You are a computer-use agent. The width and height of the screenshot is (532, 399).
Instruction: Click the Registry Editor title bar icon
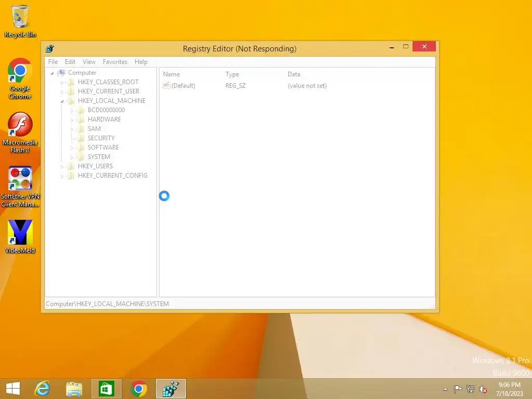(x=50, y=48)
